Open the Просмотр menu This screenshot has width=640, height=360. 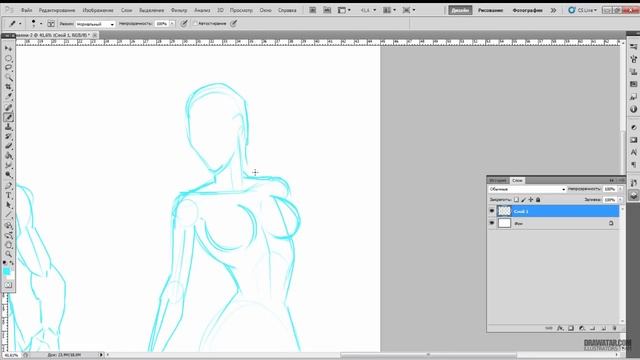(241, 10)
